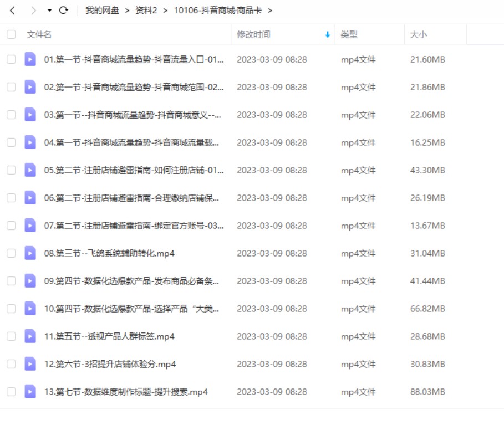This screenshot has width=504, height=425.
Task: Sort by the 修改时间 column header
Action: coord(253,34)
